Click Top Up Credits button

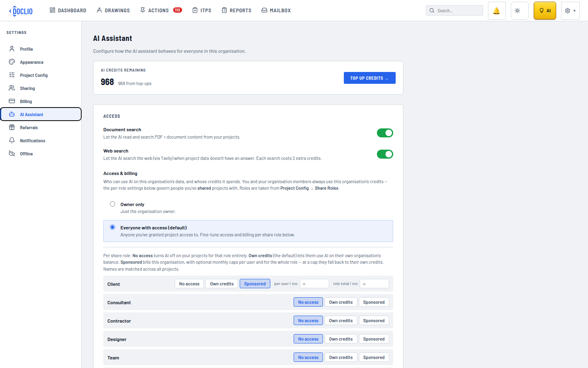click(x=370, y=78)
